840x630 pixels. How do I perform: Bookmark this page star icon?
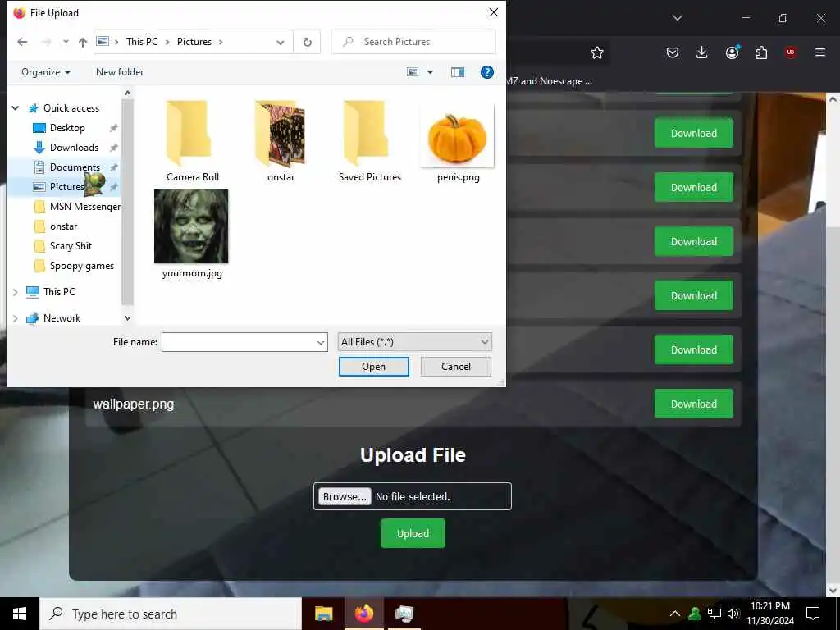click(597, 52)
